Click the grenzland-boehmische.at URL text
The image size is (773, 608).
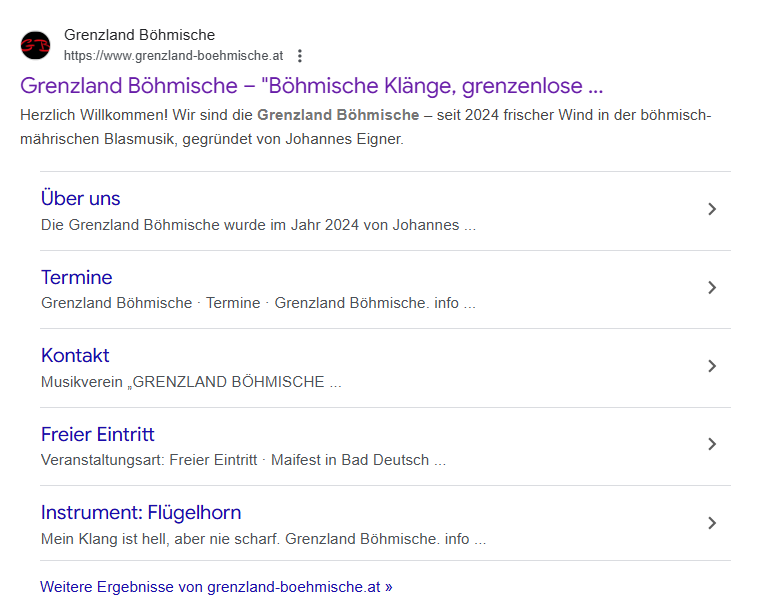(x=173, y=55)
